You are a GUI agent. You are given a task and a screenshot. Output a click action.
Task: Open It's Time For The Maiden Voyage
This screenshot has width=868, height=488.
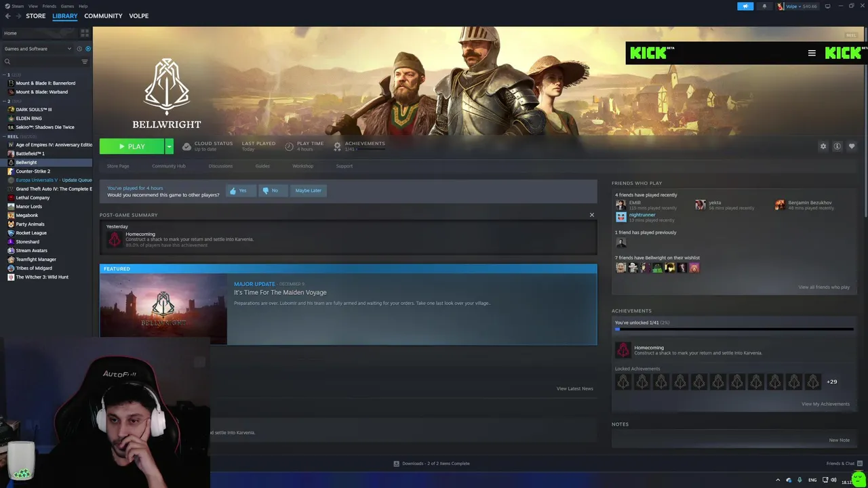pos(280,292)
